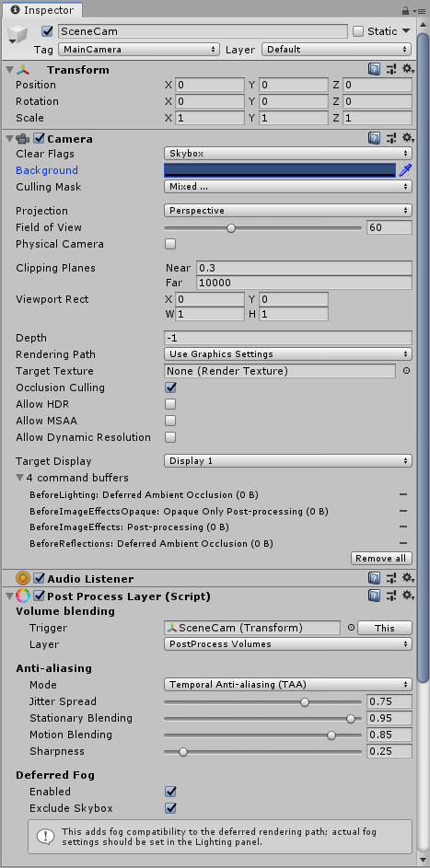Open Culling Mask dropdown
Screen dimensions: 430x868
pos(288,187)
